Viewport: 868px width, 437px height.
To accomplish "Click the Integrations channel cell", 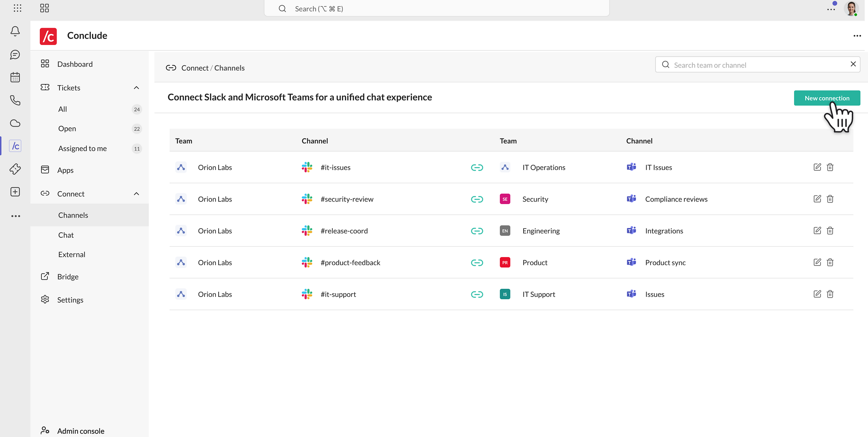I will [664, 231].
